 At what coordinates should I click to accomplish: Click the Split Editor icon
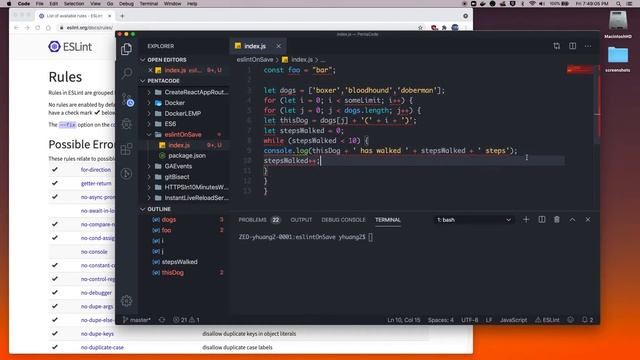point(573,46)
